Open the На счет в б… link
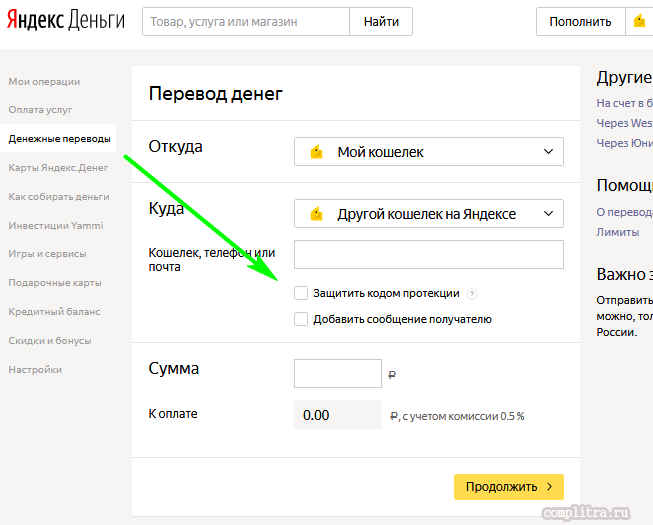The image size is (653, 525). (624, 103)
